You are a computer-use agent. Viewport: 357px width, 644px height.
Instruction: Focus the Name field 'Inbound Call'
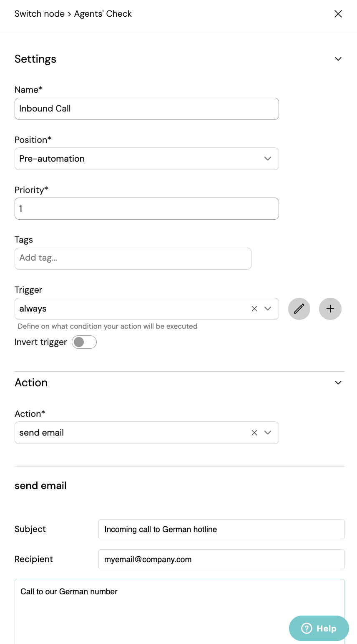[147, 109]
